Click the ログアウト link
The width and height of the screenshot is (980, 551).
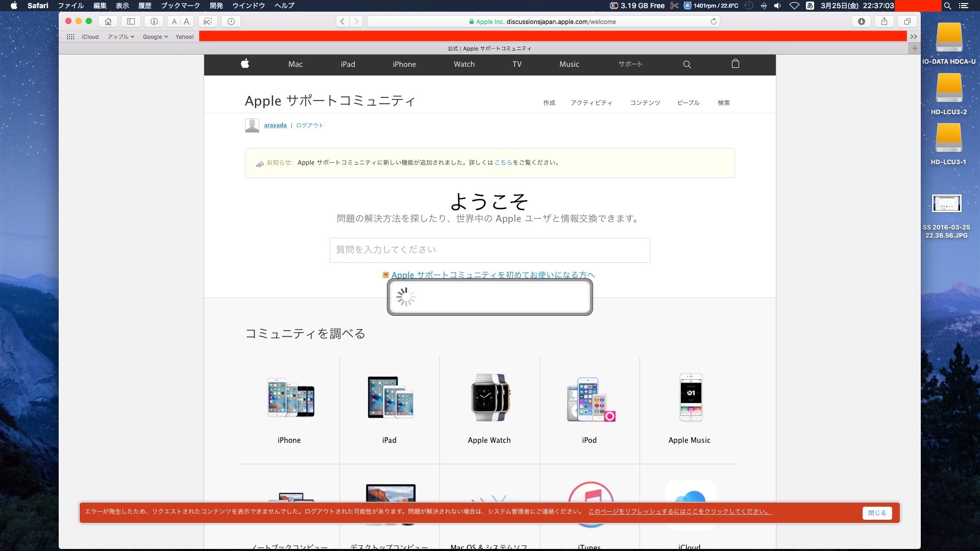click(309, 125)
